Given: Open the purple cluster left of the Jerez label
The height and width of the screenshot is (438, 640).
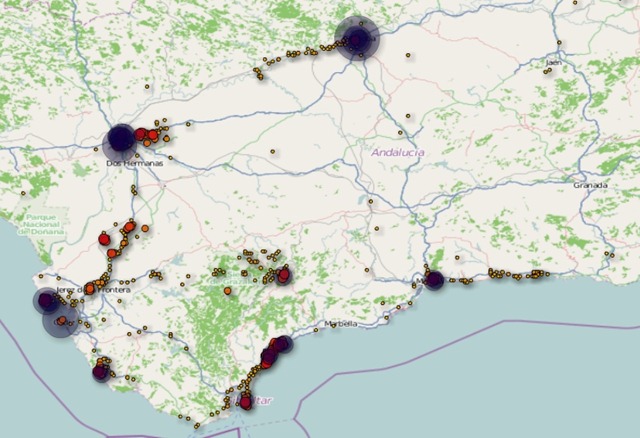Looking at the screenshot, I should 46,300.
